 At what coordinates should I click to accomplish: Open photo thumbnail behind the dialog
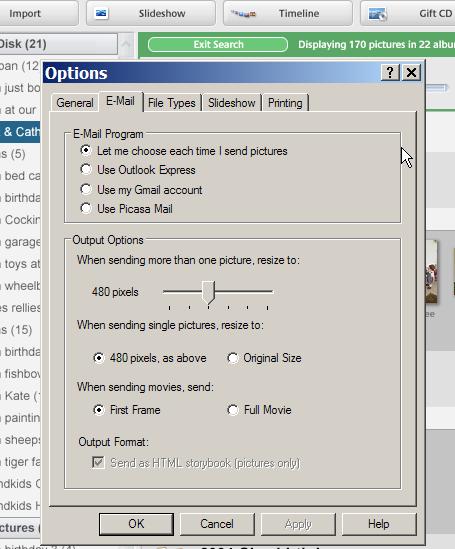432,272
